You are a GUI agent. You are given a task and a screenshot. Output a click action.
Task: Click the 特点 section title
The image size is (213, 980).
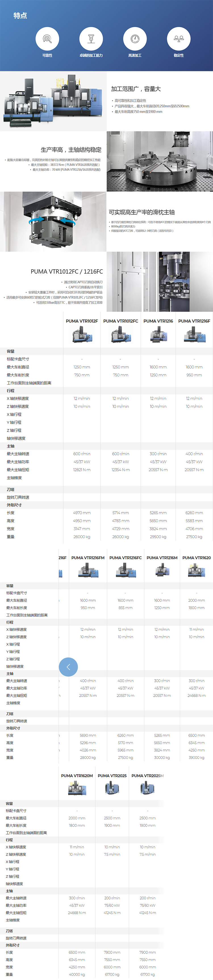[20, 16]
